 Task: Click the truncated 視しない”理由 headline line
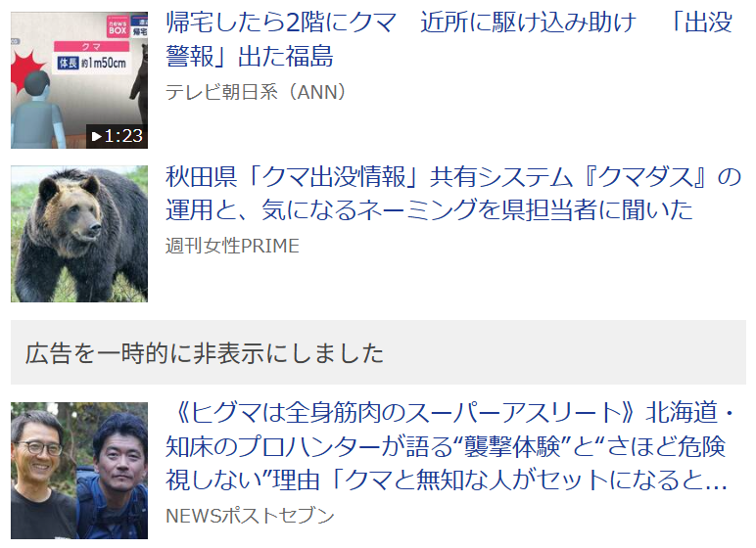point(447,480)
